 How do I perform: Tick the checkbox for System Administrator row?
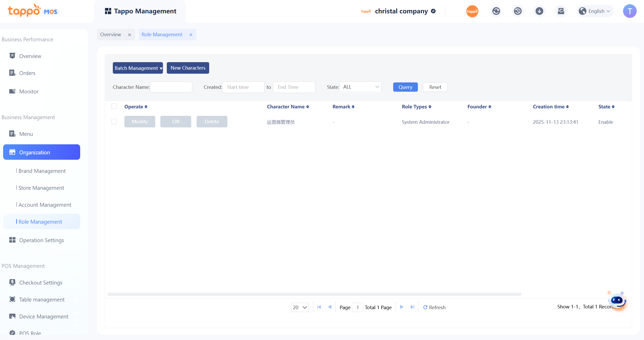coord(114,121)
